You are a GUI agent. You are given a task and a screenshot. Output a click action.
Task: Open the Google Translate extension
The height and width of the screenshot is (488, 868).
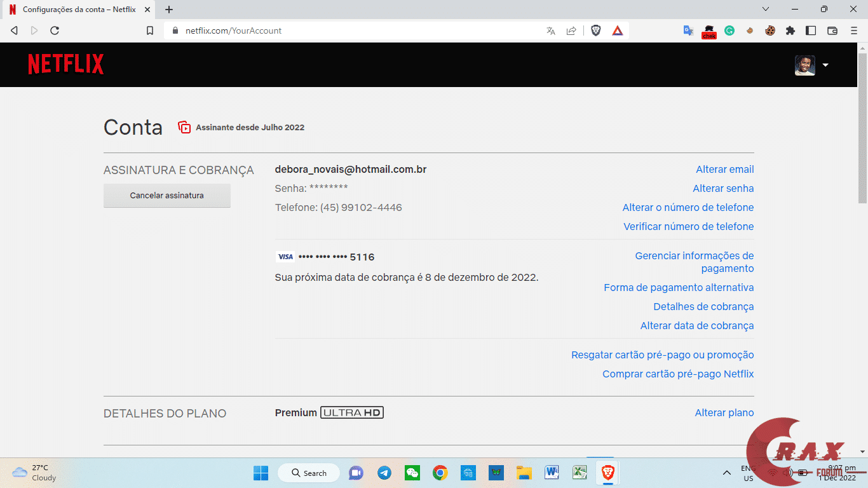(x=688, y=30)
